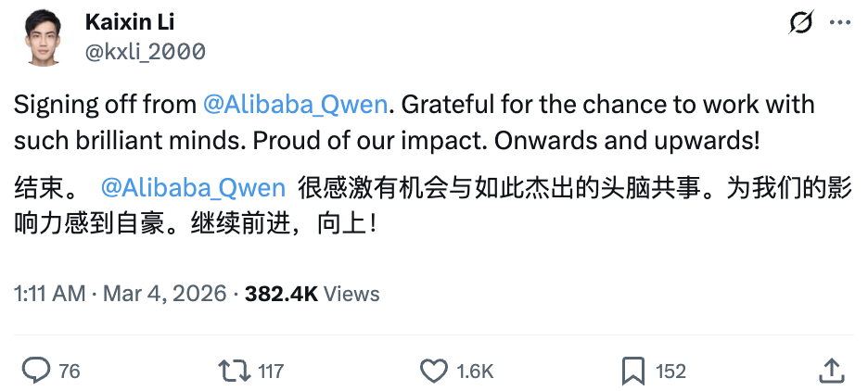
Task: Open the @kxli_2000 handle link
Action: coord(146,51)
